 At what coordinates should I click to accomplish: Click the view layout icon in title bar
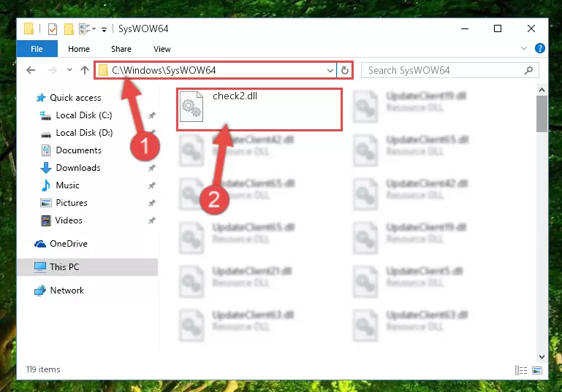click(x=85, y=28)
